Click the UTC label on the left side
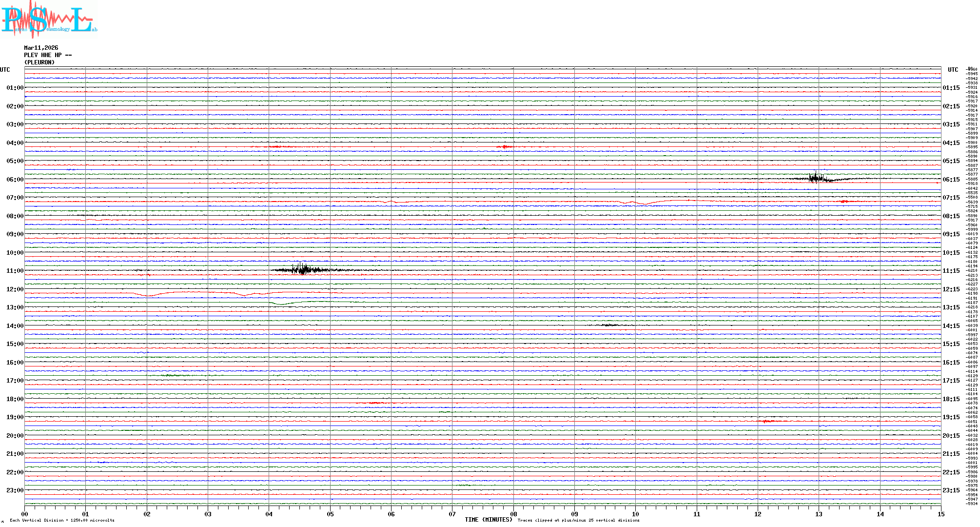Image resolution: width=980 pixels, height=527 pixels. (5, 70)
